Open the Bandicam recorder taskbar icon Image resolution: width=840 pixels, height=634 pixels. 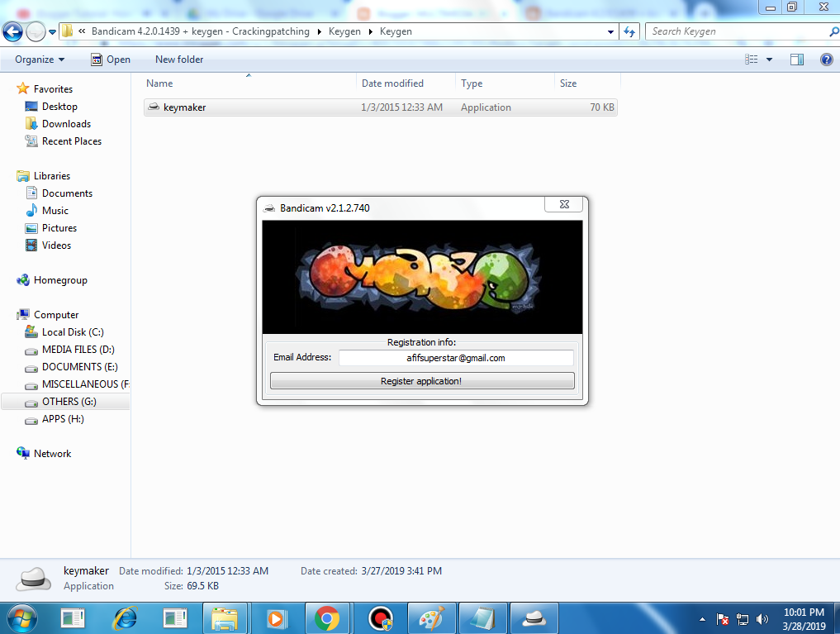tap(381, 619)
